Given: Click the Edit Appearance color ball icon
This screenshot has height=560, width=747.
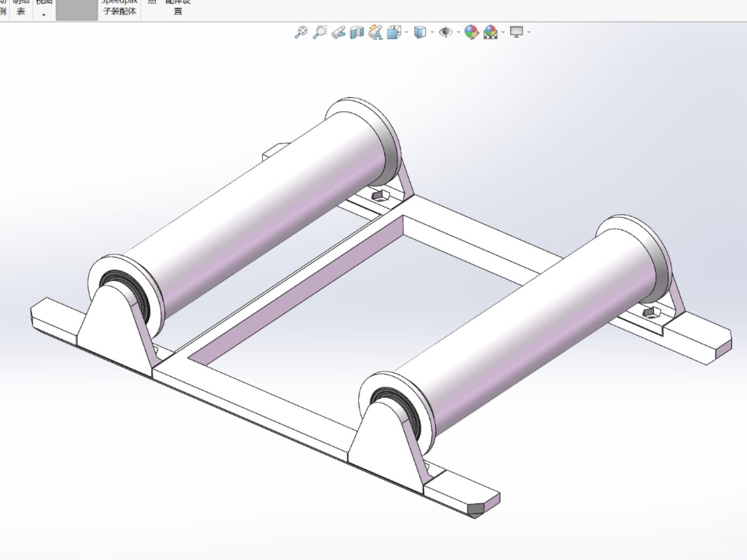Looking at the screenshot, I should click(471, 32).
